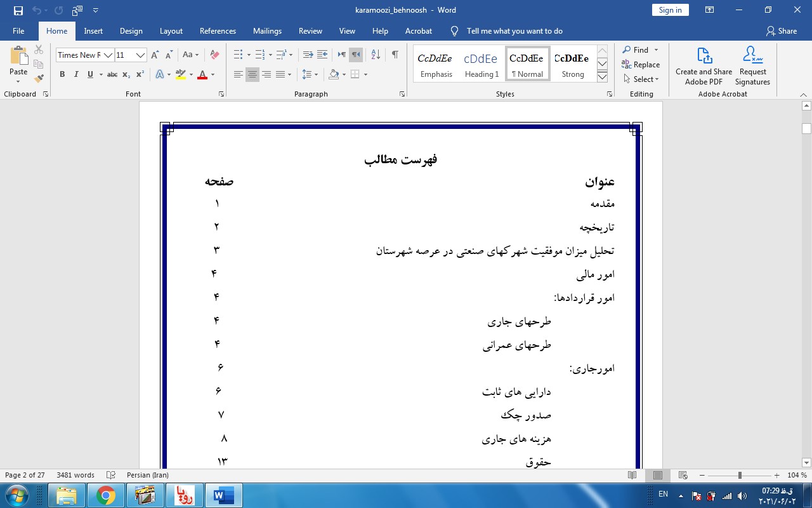Open the font size dropdown
This screenshot has height=508, width=812.
click(x=140, y=55)
